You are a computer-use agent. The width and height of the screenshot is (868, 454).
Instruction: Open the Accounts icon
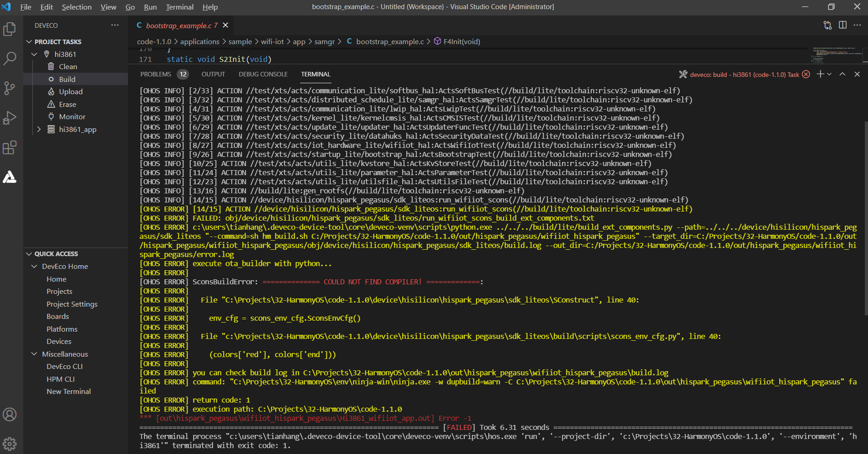[x=10, y=414]
